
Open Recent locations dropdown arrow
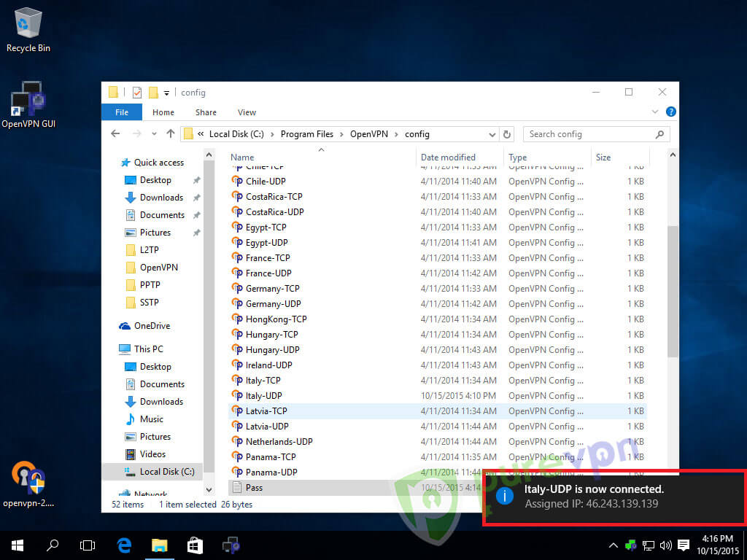pos(154,134)
